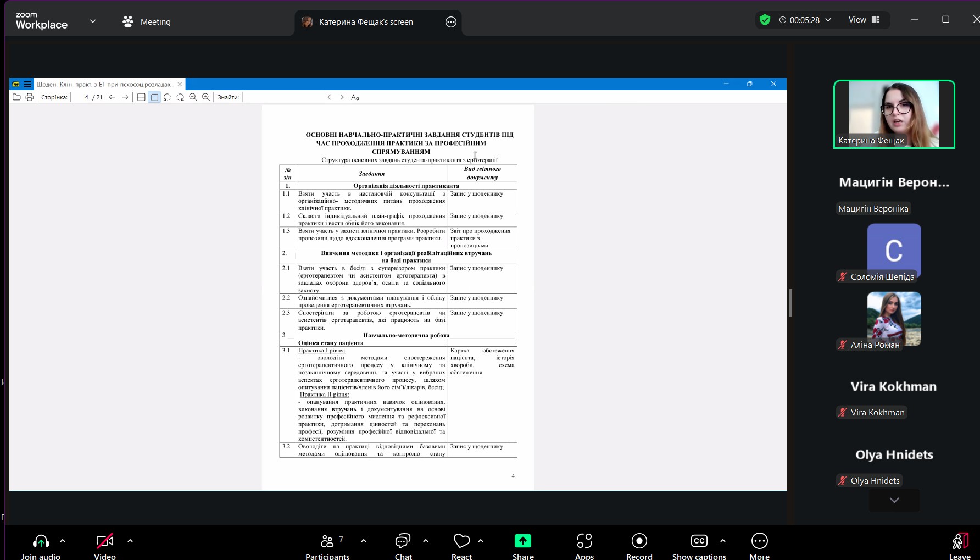The image size is (980, 560).
Task: Switch to the Meeting tab
Action: click(x=147, y=22)
